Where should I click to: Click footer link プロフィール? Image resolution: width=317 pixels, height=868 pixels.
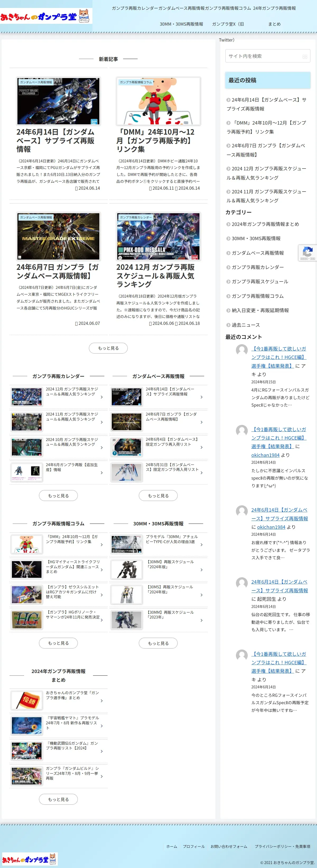(193, 846)
